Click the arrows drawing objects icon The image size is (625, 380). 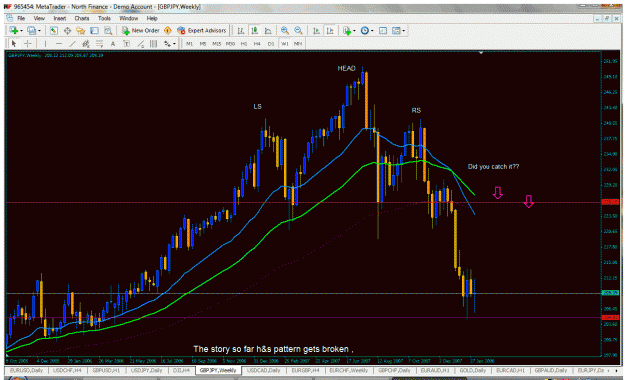coord(167,43)
